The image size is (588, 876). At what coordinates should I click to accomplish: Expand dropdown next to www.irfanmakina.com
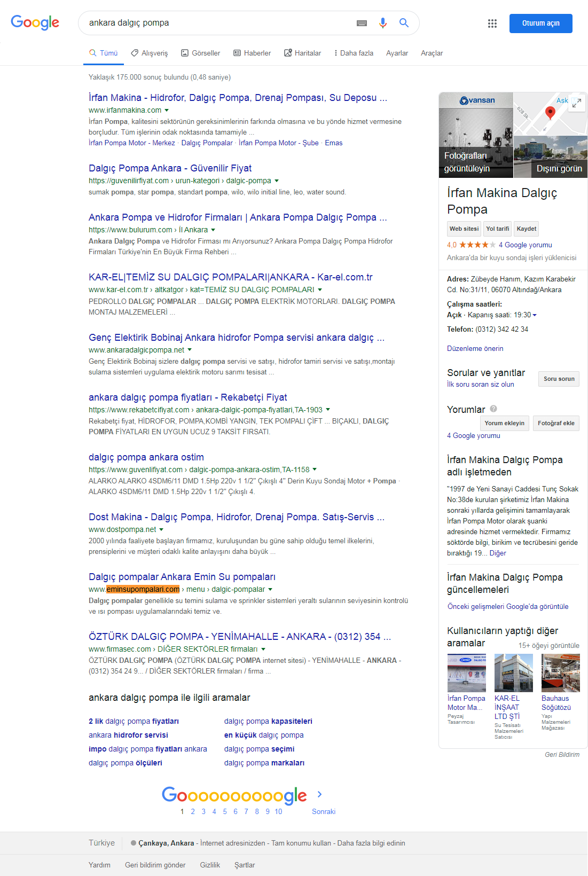click(x=167, y=110)
